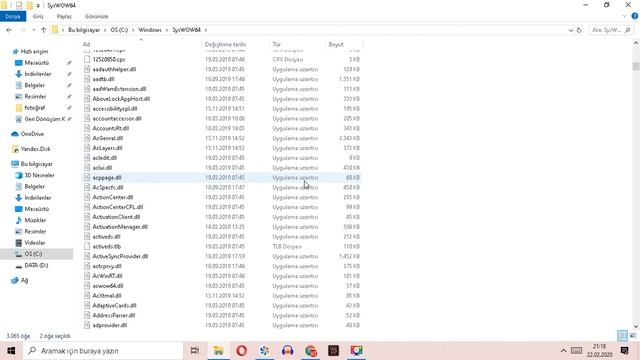Viewport: 640px width, 360px height.
Task: Launch Opera browser from taskbar
Action: pos(242,351)
